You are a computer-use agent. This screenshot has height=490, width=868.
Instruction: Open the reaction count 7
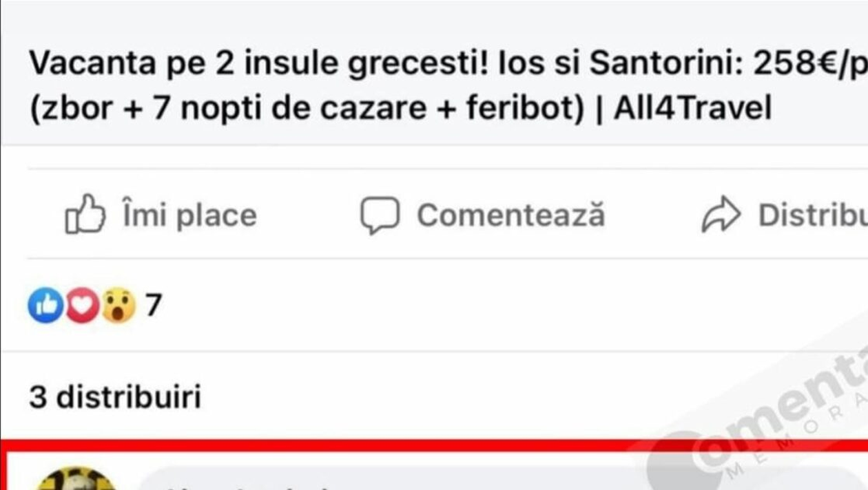(153, 306)
